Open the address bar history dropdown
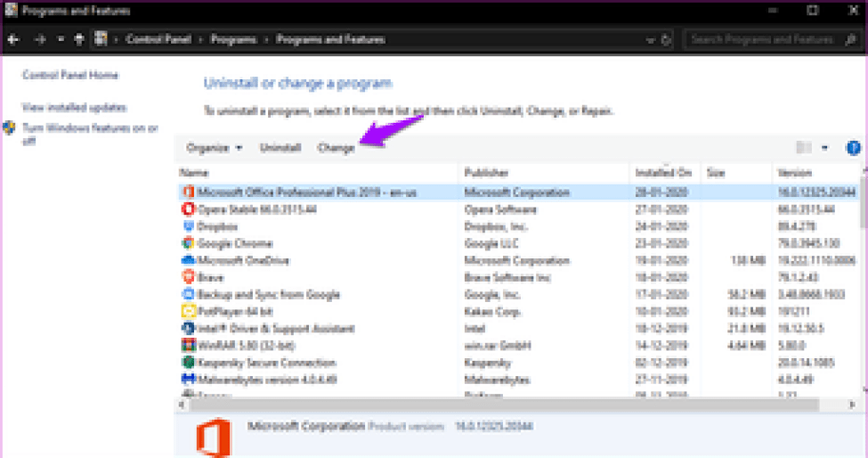This screenshot has height=458, width=868. point(647,40)
